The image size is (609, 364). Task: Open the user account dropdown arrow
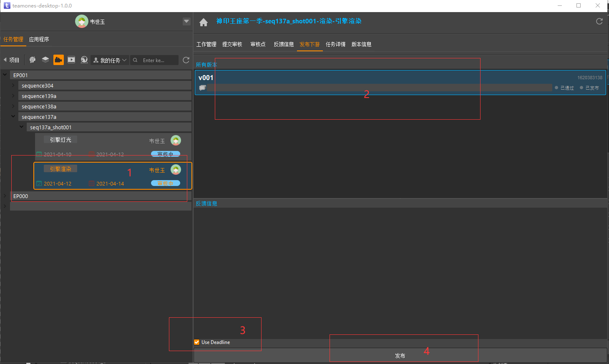pos(186,21)
